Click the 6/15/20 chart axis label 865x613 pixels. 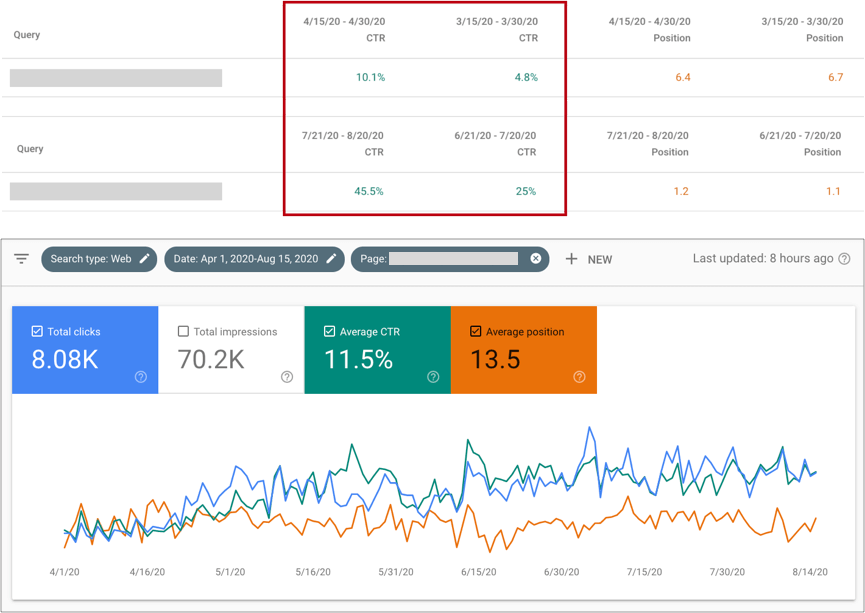(479, 572)
